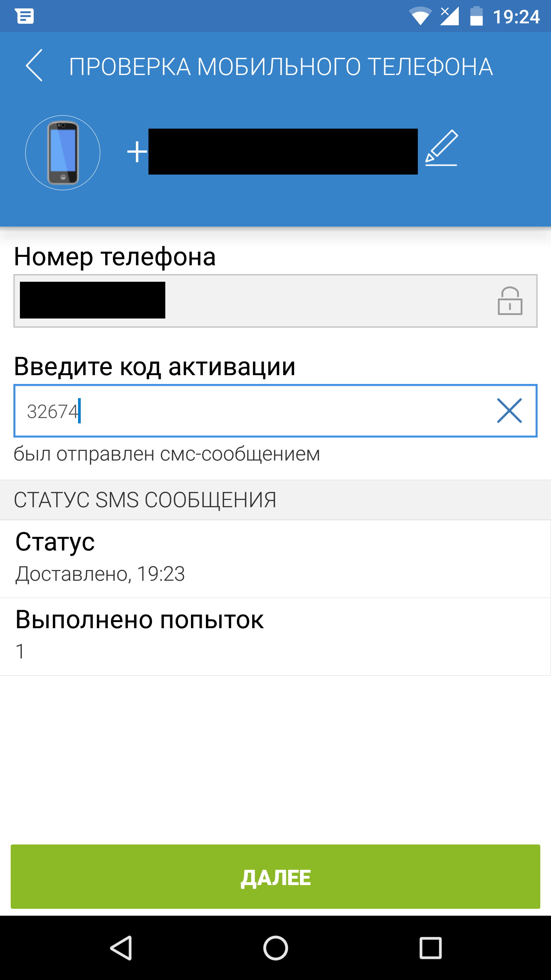The width and height of the screenshot is (551, 980).
Task: Open the Android Recent apps button
Action: [430, 948]
